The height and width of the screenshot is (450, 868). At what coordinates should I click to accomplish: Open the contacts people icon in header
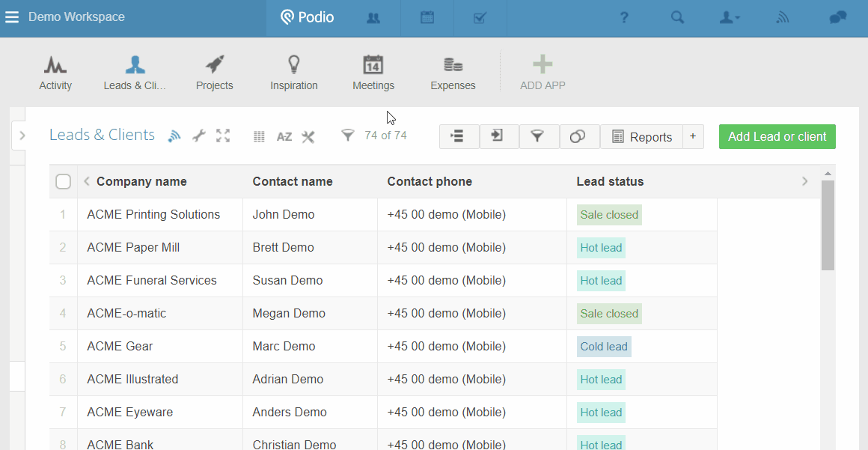[x=373, y=18]
